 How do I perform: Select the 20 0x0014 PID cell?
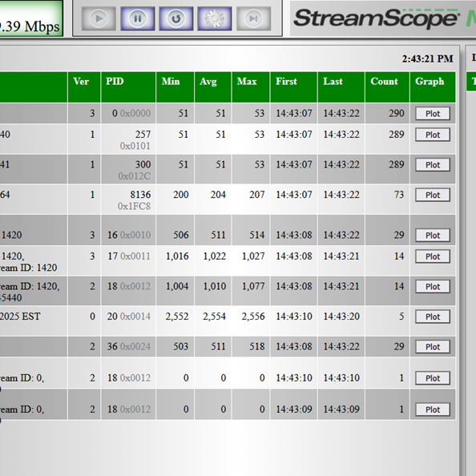point(128,321)
